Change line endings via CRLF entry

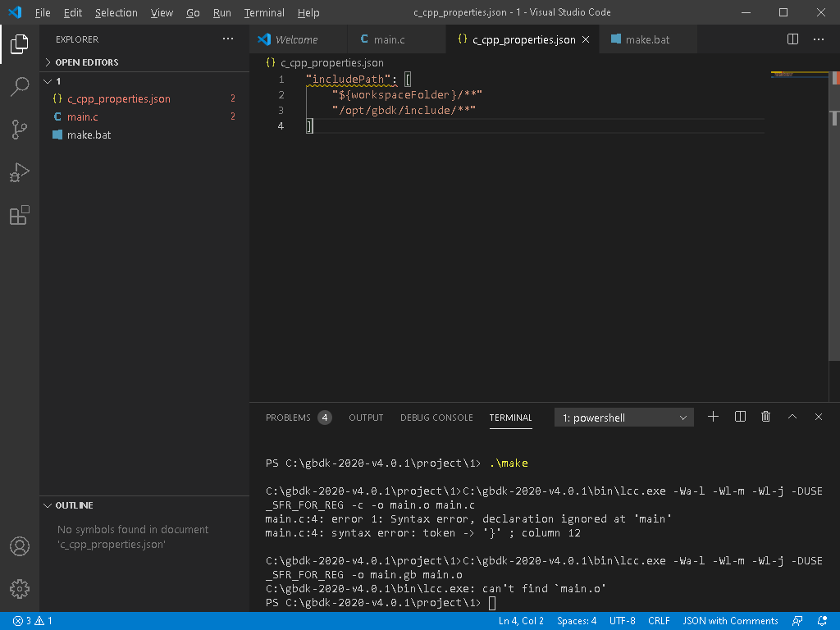click(x=659, y=621)
